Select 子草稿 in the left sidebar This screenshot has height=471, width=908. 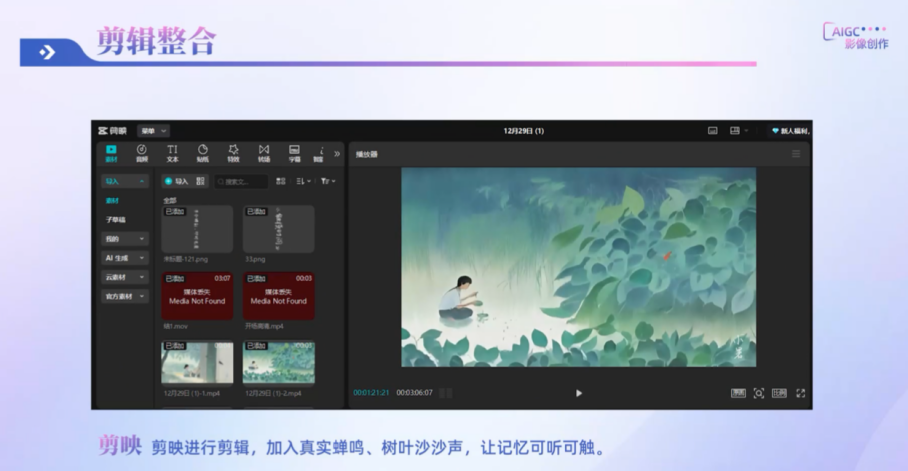(115, 220)
